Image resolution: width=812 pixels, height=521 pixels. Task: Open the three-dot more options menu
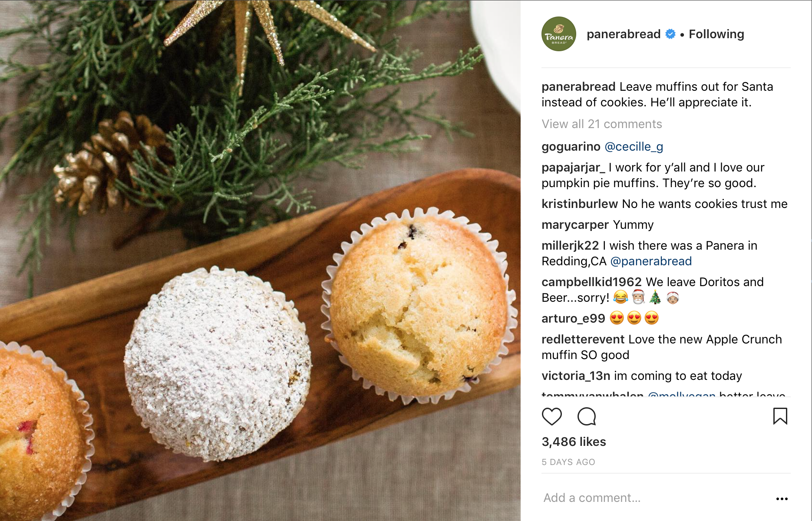782,499
